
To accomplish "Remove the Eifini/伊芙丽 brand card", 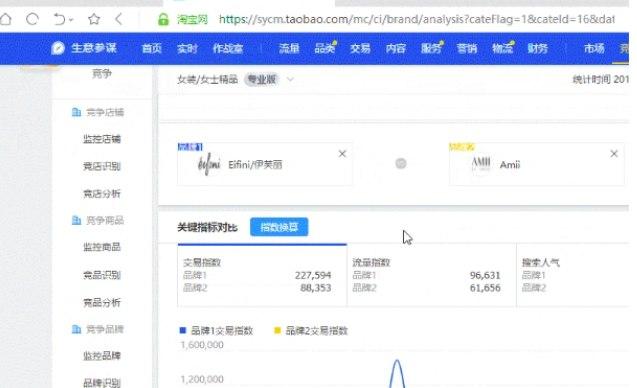I will pos(342,154).
